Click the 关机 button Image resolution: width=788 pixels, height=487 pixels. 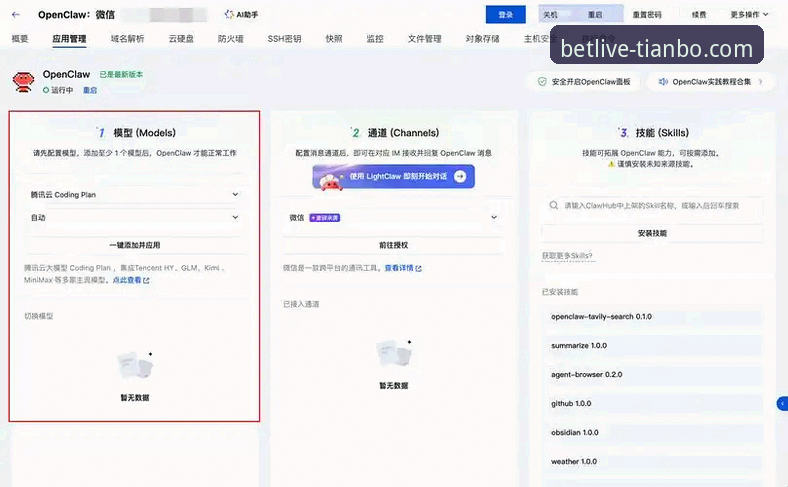point(551,15)
